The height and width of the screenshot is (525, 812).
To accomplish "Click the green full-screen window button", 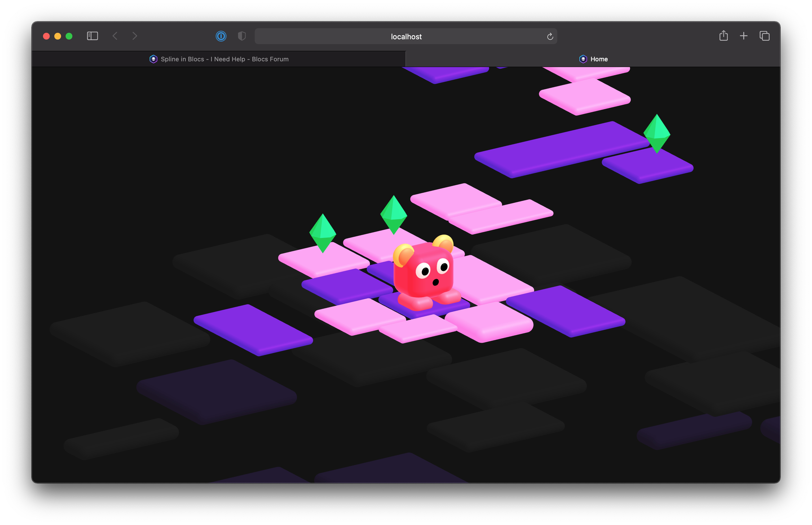I will [x=69, y=36].
